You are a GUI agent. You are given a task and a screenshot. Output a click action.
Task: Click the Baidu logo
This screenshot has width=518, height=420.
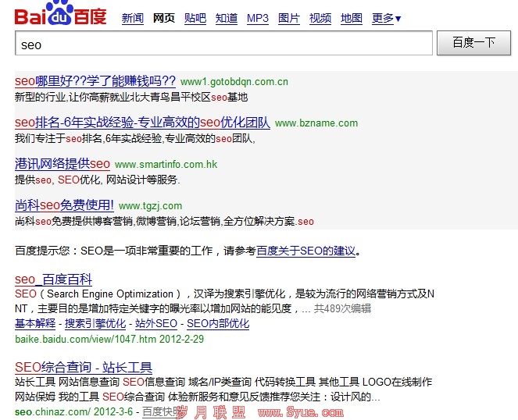point(60,15)
